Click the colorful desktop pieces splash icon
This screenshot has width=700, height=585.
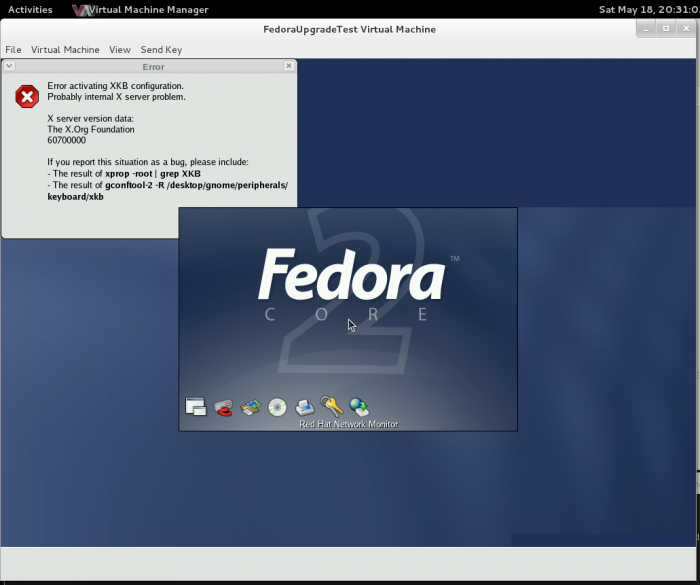[251, 407]
